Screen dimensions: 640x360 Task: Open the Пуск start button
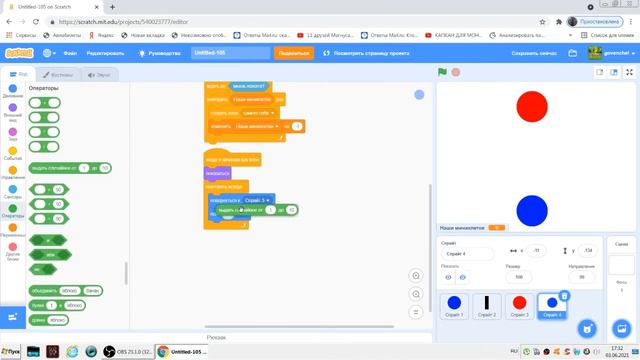tap(10, 351)
